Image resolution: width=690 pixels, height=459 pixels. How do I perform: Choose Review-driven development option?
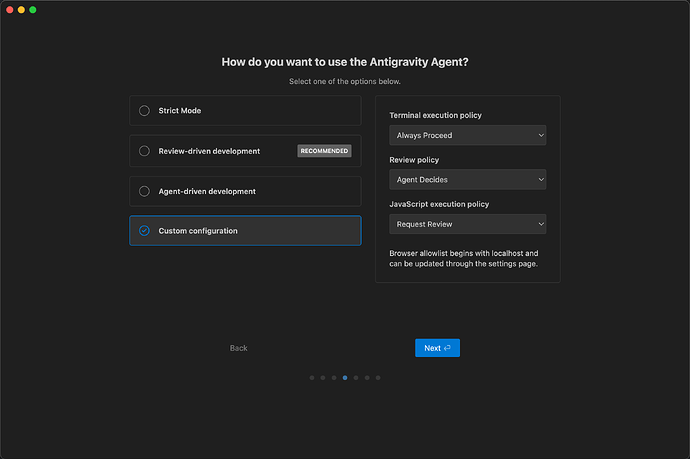(x=245, y=151)
